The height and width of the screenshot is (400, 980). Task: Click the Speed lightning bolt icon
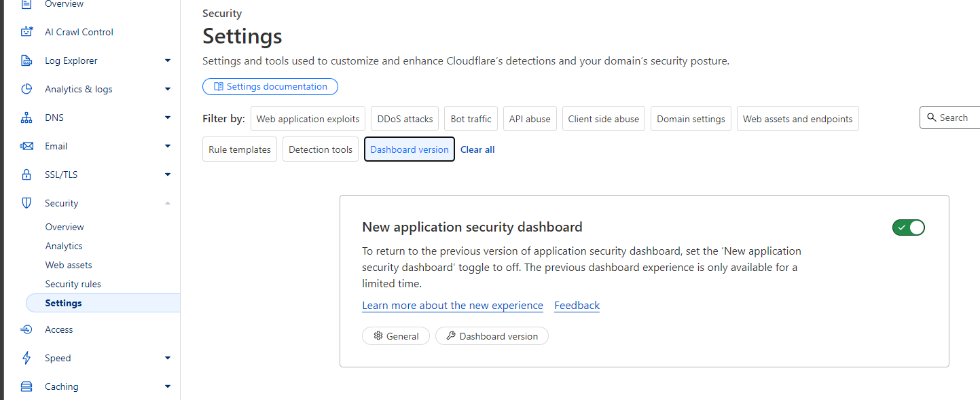[26, 358]
